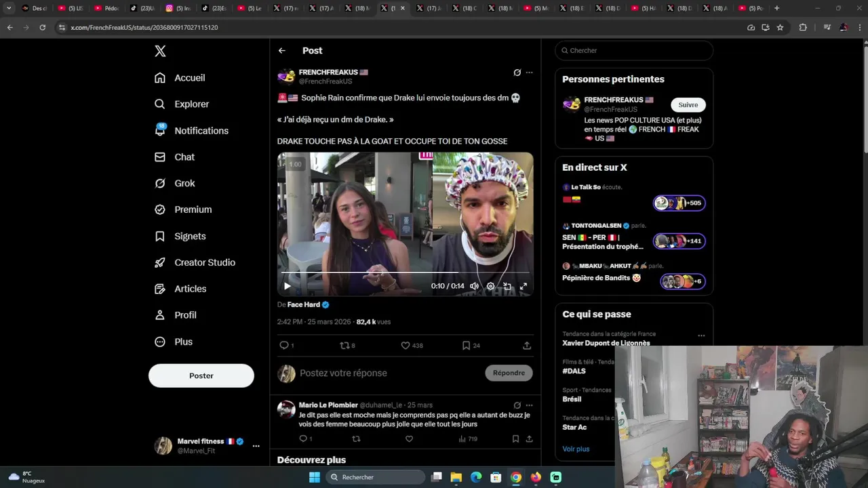Play the post video

pos(288,286)
